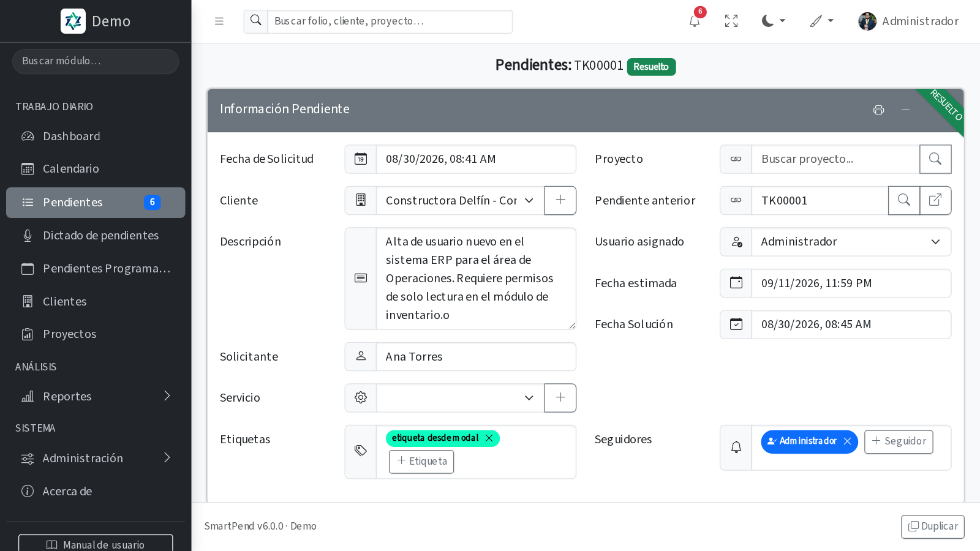Image resolution: width=980 pixels, height=551 pixels.
Task: Open the Acerca de page
Action: click(x=96, y=492)
